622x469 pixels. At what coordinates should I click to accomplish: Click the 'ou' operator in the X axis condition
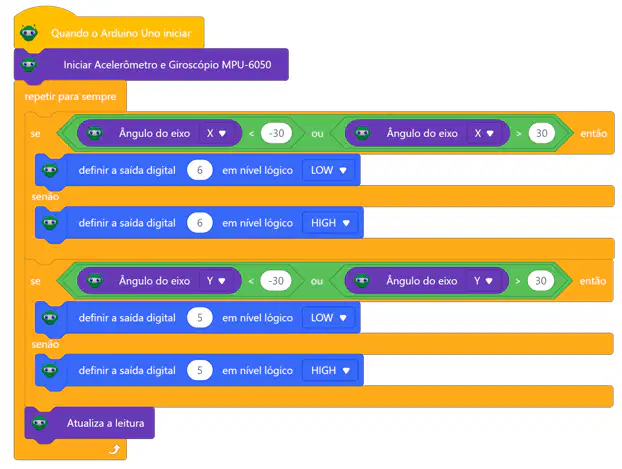(x=317, y=134)
